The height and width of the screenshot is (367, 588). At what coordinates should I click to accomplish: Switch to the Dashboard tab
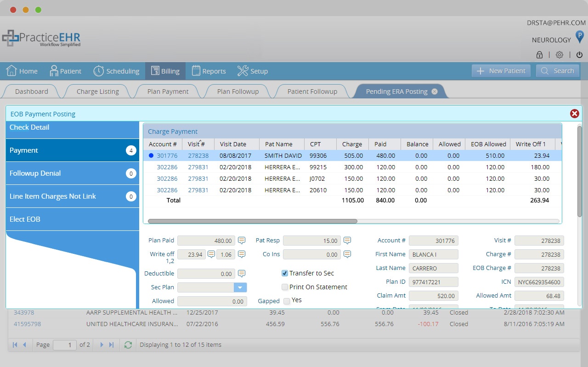[x=31, y=92]
